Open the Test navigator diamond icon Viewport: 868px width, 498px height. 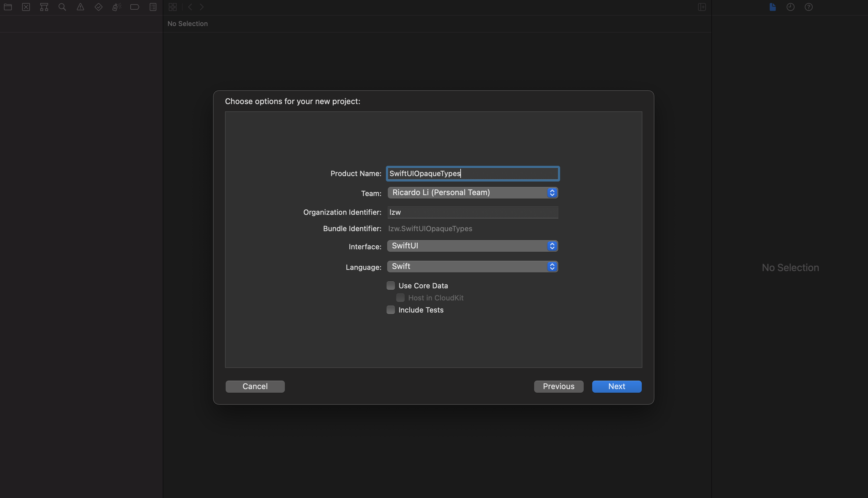(99, 7)
